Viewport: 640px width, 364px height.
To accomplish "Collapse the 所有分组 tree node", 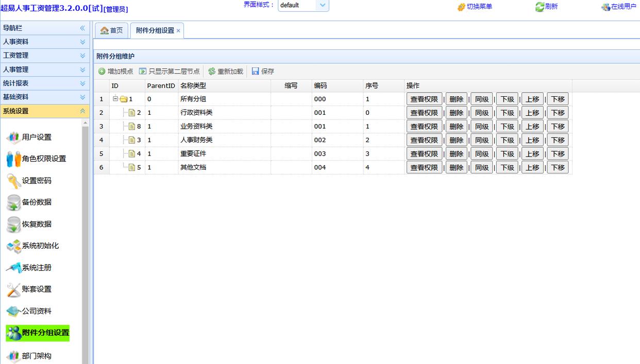I will click(116, 99).
